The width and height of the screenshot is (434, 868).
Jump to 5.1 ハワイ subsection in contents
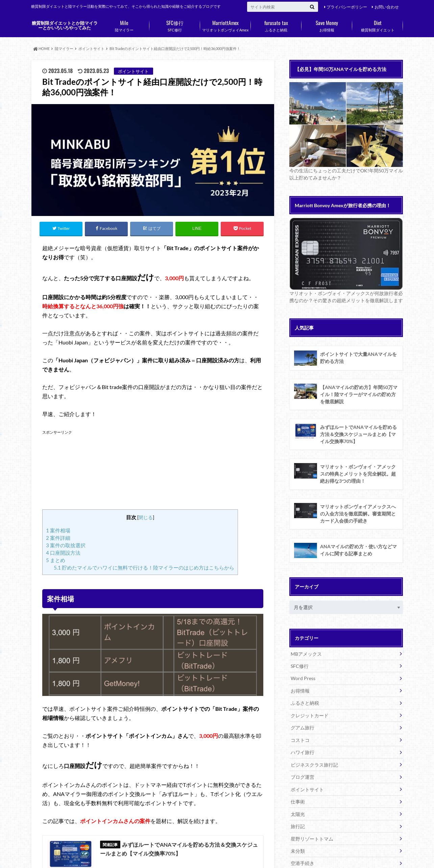(x=144, y=568)
